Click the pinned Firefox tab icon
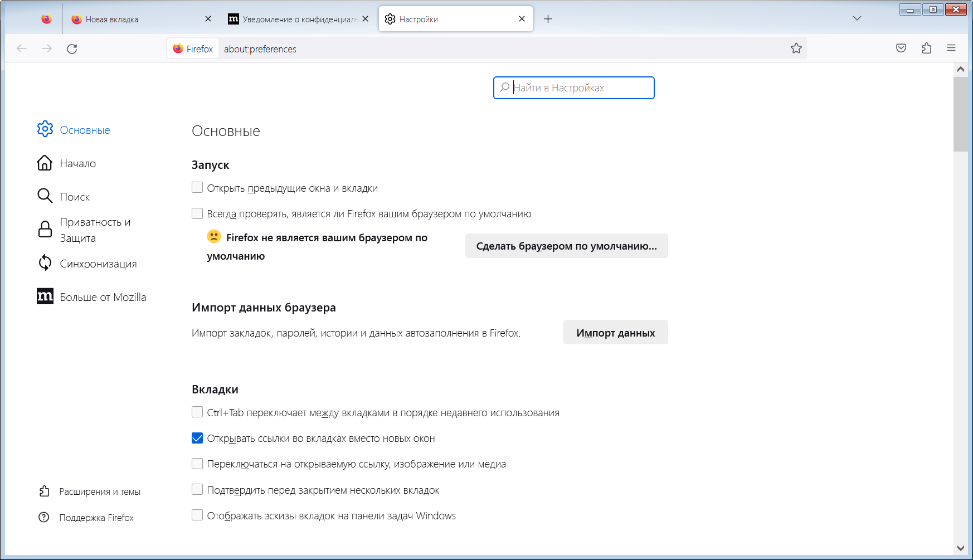 point(47,19)
